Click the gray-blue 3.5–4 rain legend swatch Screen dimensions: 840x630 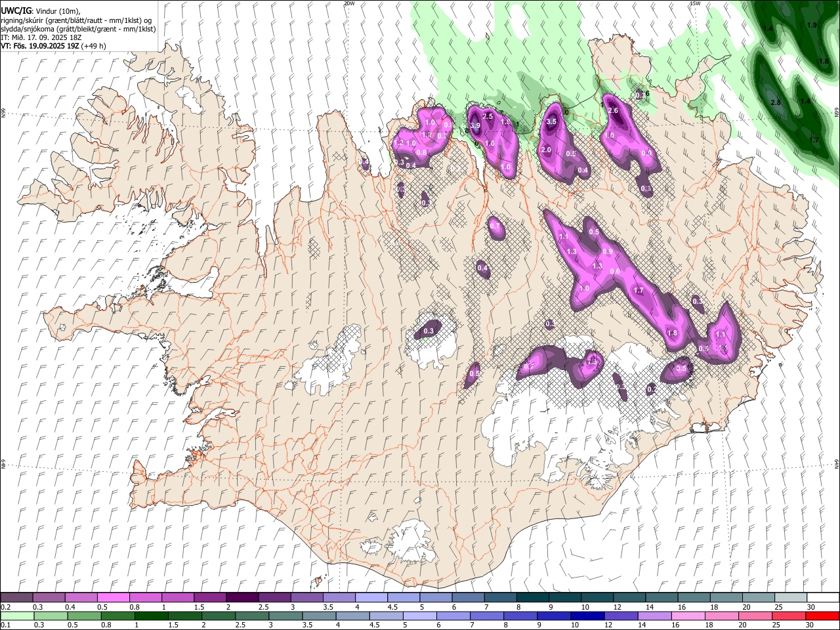(320, 616)
